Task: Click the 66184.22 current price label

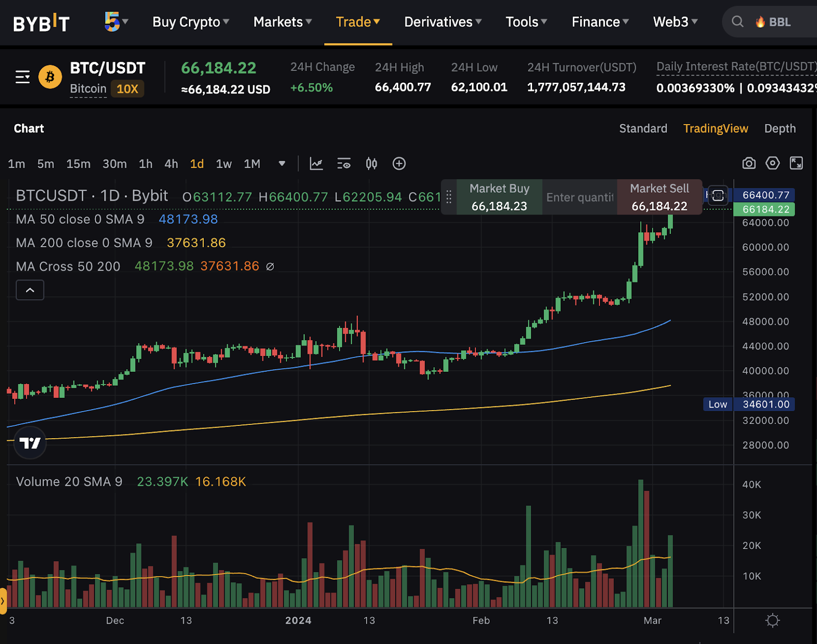Action: pyautogui.click(x=764, y=209)
